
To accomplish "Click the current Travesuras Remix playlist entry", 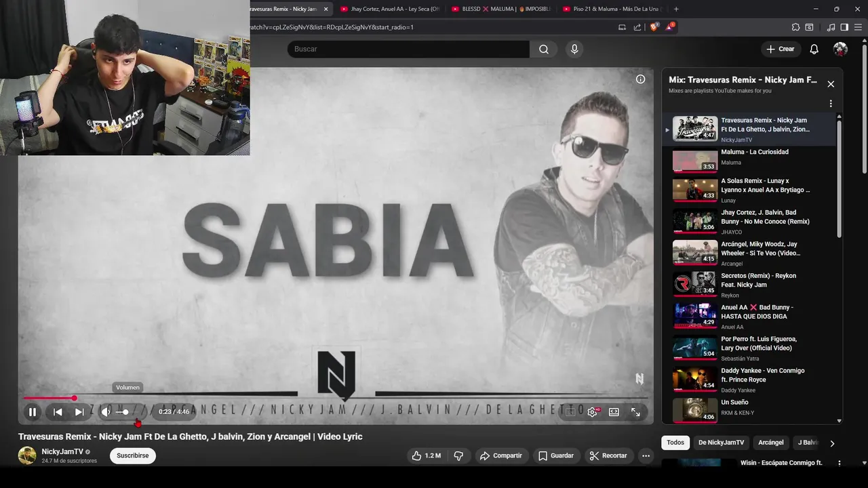I will tap(749, 129).
